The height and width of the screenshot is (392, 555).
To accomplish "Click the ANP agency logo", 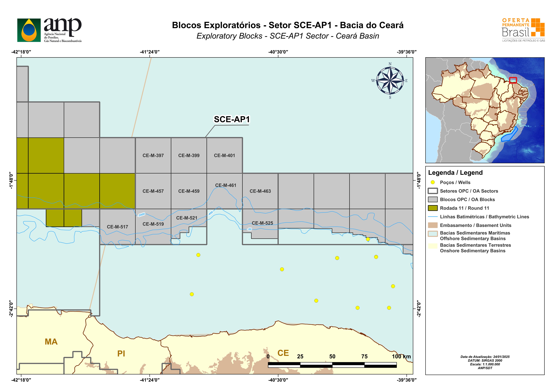I will (49, 30).
